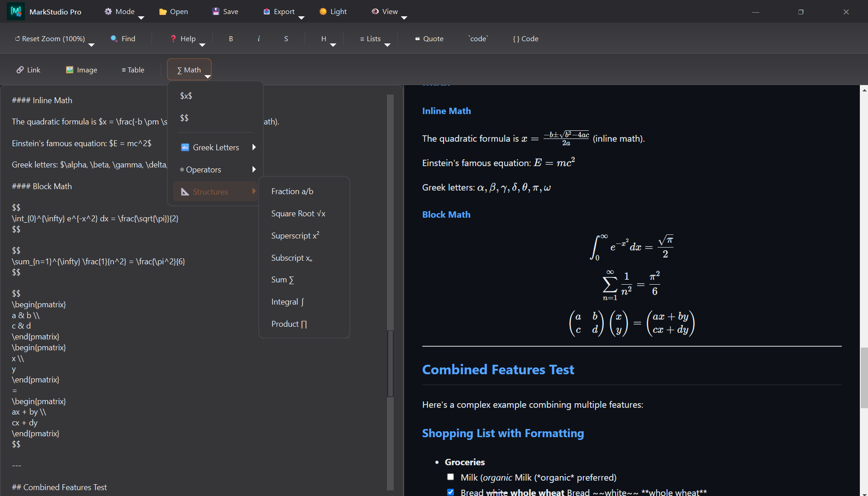Screen dimensions: 868x496
Task: Open the Image insertion tool
Action: pyautogui.click(x=82, y=70)
